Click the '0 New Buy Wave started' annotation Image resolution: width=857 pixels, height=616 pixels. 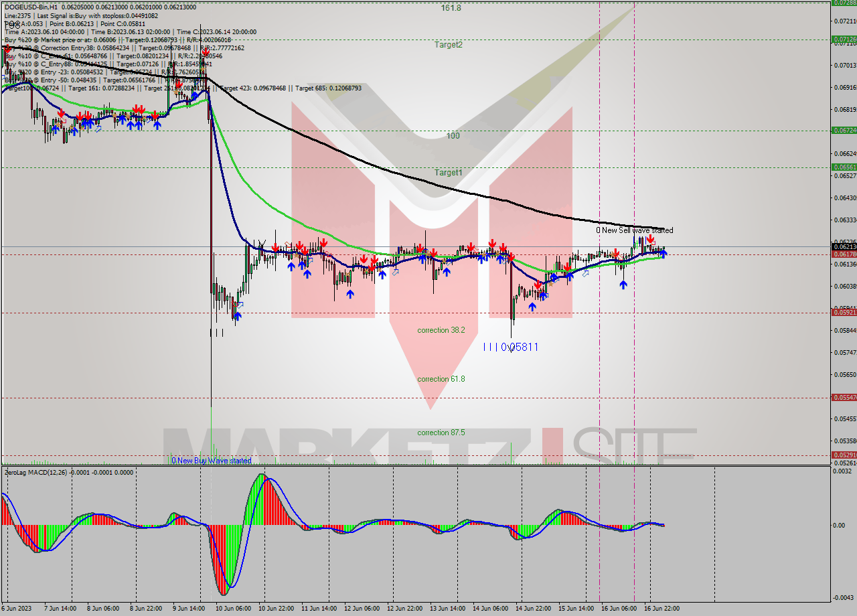212,461
